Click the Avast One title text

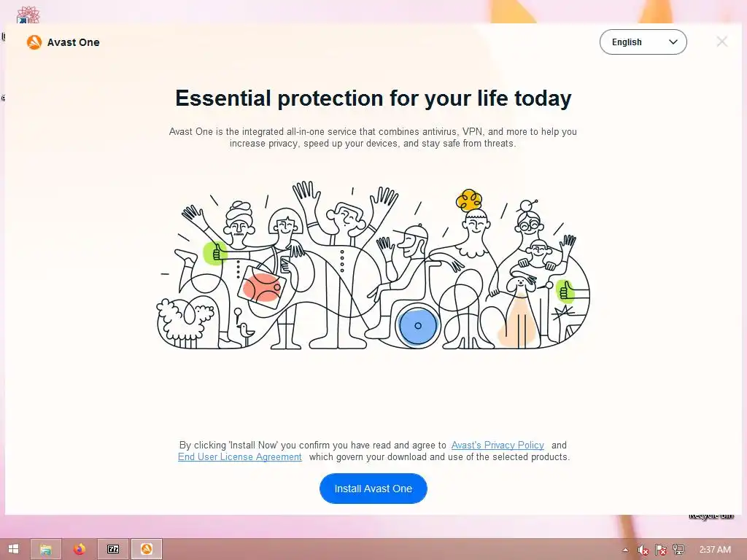click(x=74, y=42)
